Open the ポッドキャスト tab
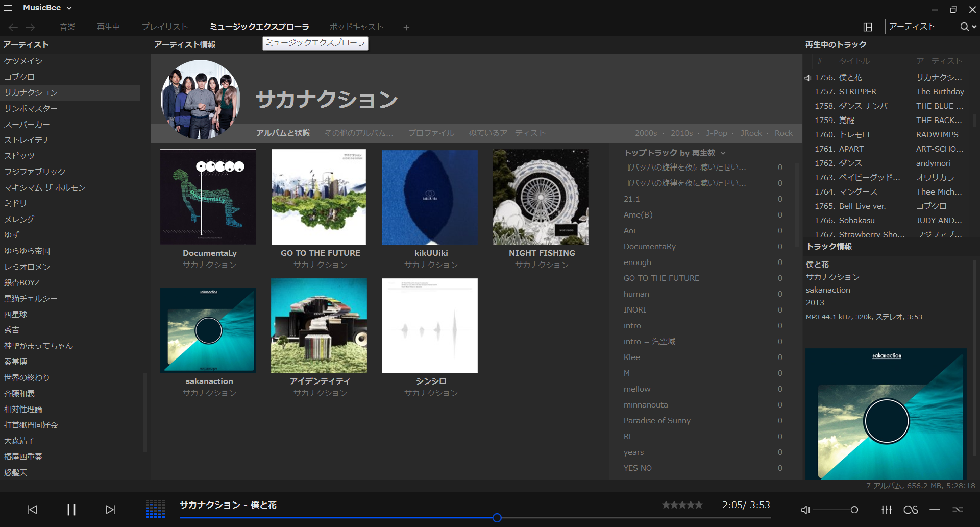 click(356, 27)
